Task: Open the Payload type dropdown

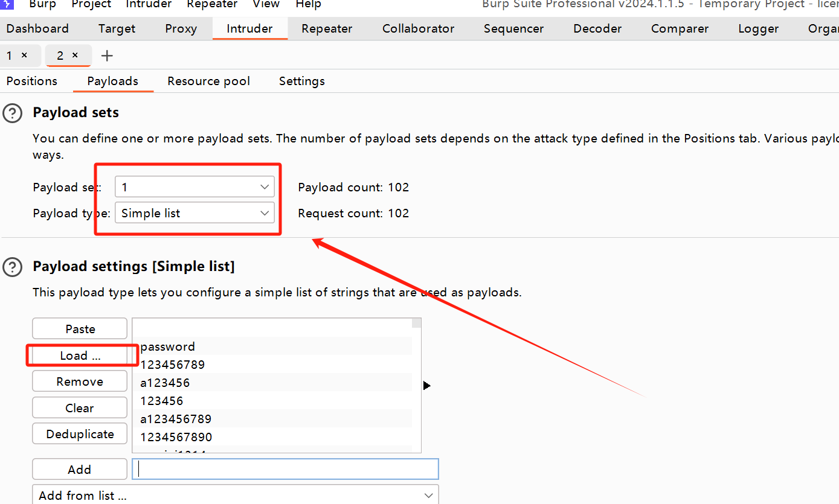Action: [x=194, y=213]
